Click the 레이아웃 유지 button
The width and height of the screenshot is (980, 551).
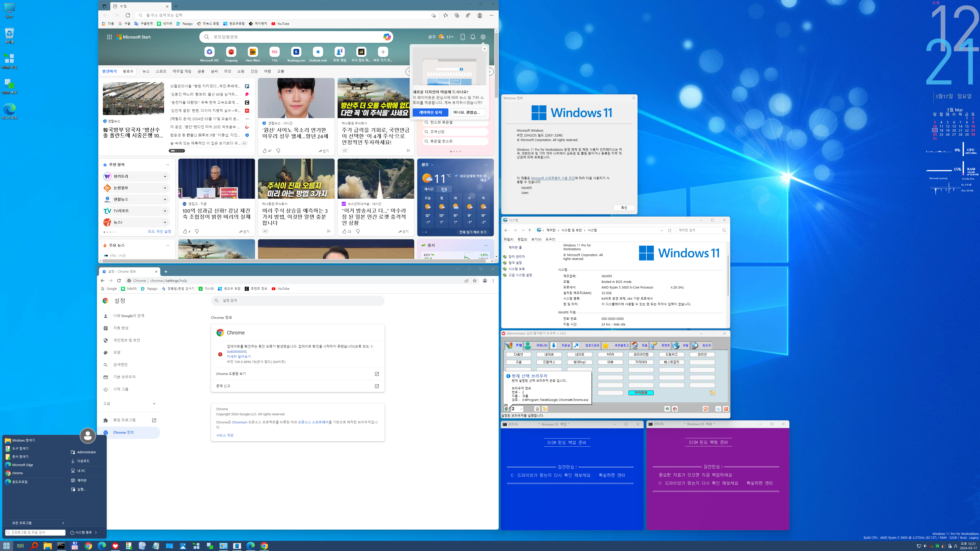[x=430, y=112]
